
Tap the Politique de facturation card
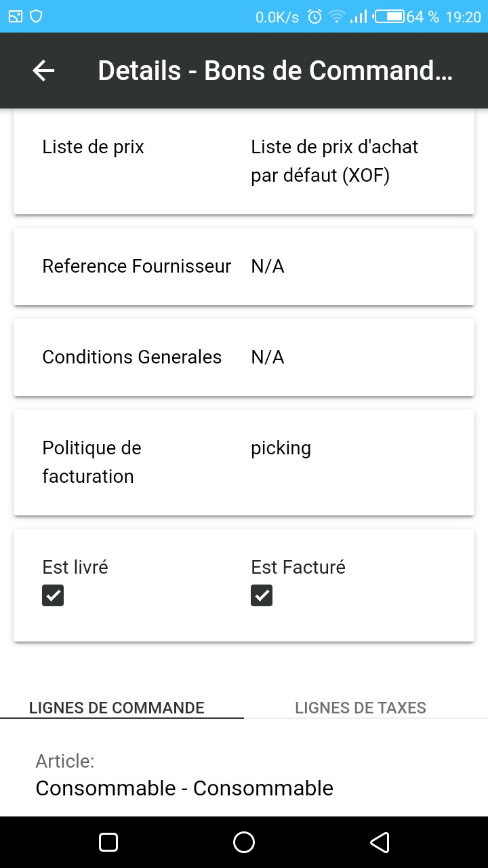(244, 462)
